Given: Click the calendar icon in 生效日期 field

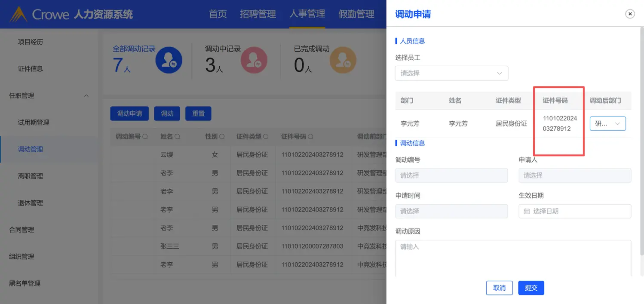Looking at the screenshot, I should click(527, 211).
